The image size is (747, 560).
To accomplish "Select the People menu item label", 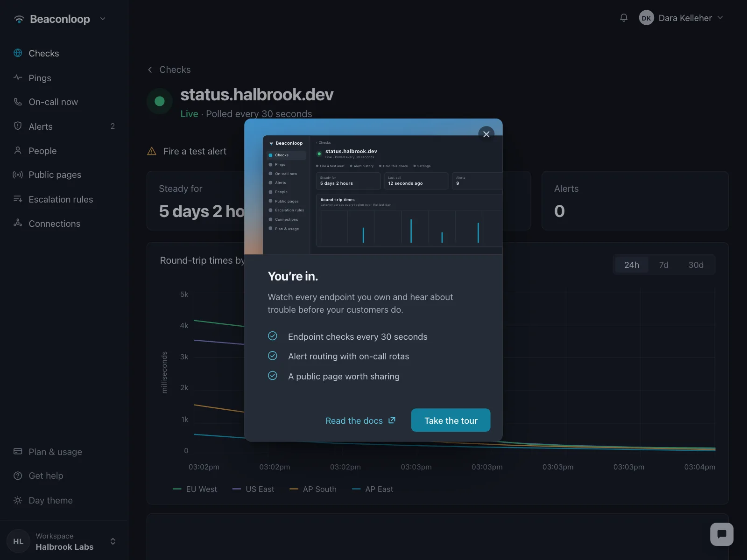I will 42,151.
